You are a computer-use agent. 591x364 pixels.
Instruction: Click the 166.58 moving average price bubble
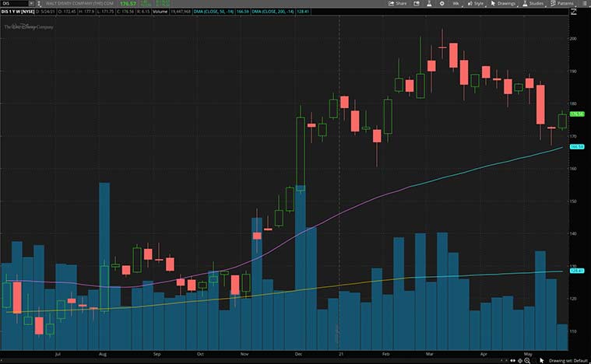[577, 147]
